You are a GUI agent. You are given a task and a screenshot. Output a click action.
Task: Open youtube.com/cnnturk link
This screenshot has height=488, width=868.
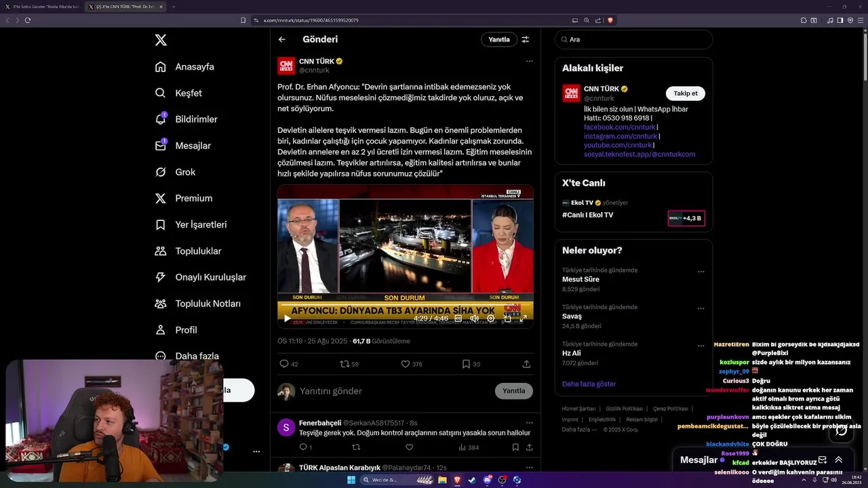click(618, 145)
